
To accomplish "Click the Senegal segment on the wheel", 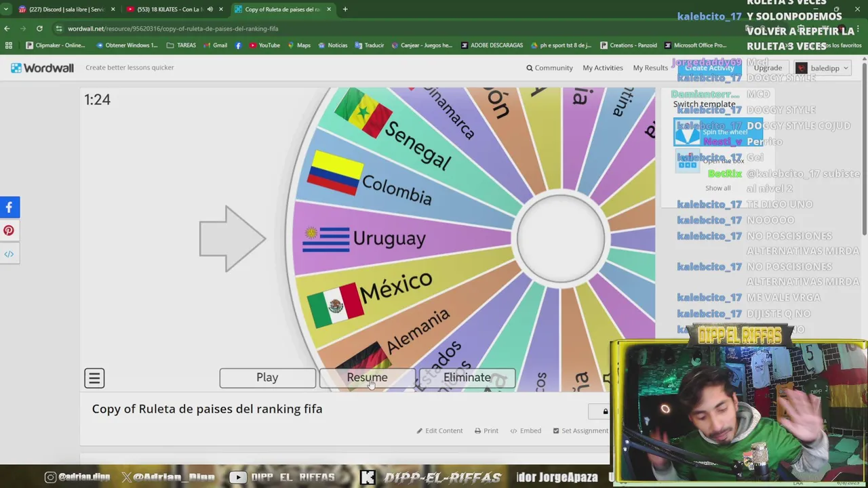I will tap(417, 146).
